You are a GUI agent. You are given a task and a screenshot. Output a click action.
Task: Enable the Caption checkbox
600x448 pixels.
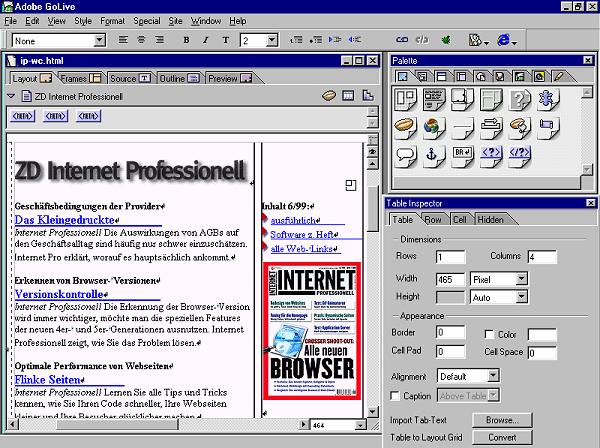pos(395,396)
